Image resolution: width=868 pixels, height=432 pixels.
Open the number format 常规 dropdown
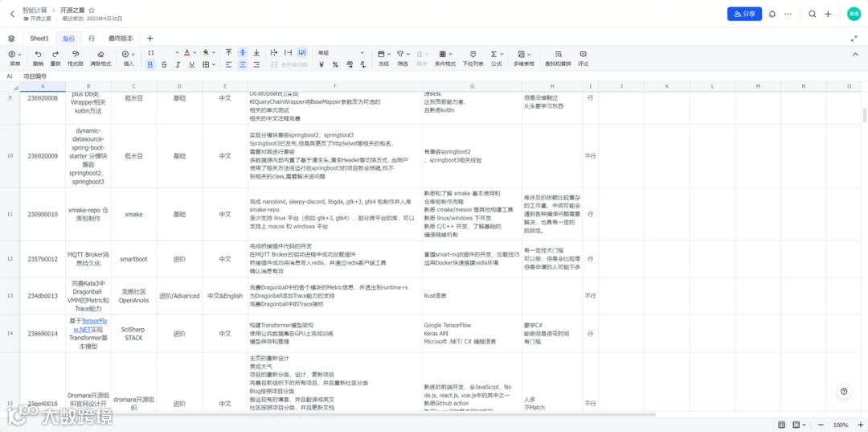[341, 52]
